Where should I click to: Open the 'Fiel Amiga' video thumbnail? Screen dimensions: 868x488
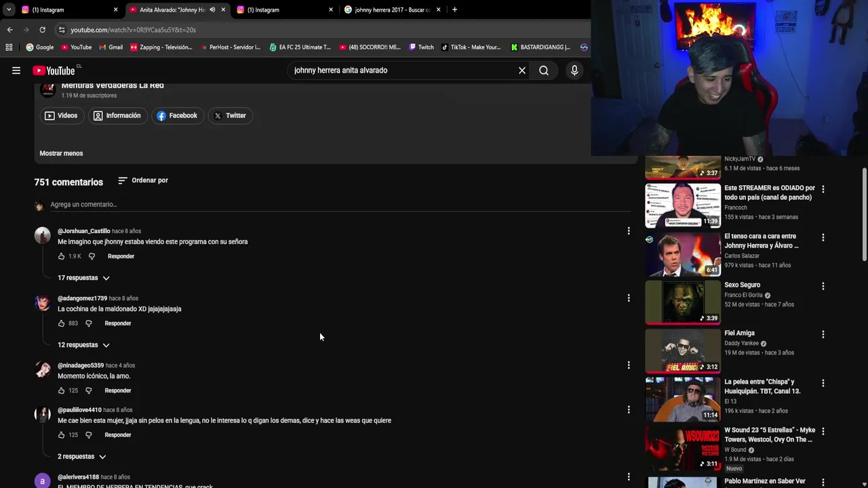click(683, 350)
